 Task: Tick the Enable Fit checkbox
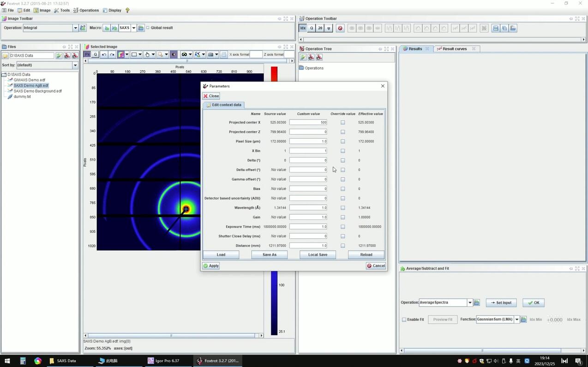click(x=404, y=320)
